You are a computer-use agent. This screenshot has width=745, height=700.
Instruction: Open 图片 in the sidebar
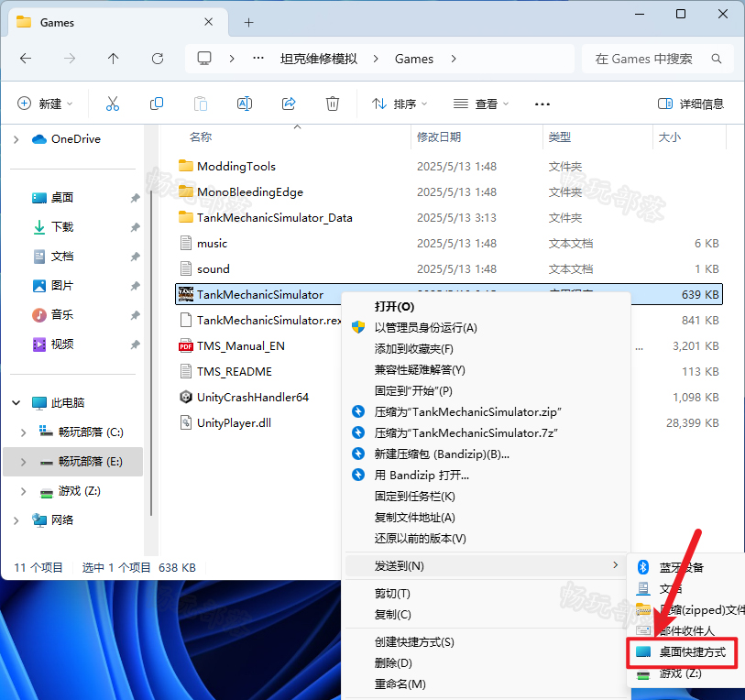tap(62, 286)
